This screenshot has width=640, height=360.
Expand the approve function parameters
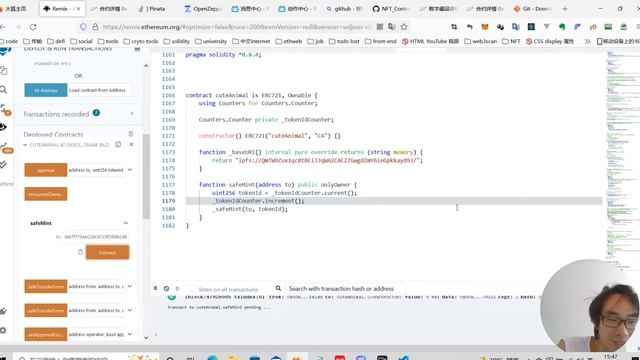click(x=130, y=170)
